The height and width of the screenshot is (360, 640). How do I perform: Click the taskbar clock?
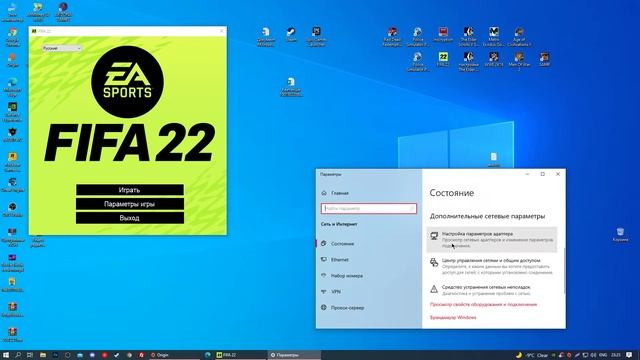[x=616, y=355]
